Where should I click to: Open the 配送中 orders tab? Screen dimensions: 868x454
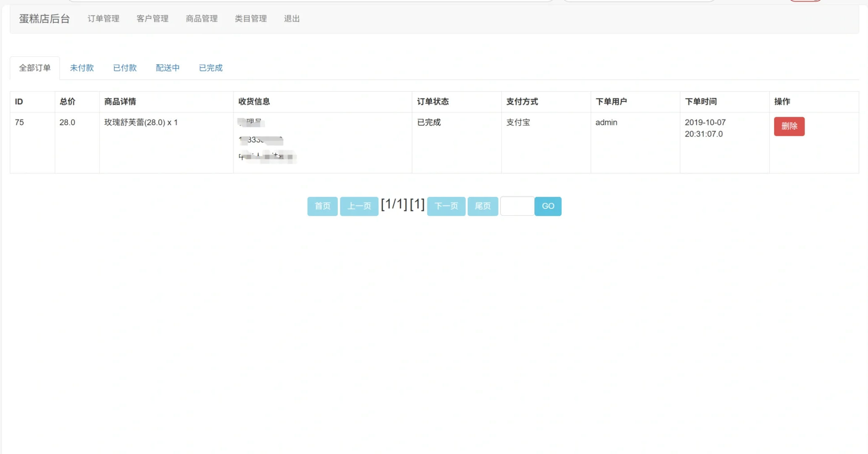[167, 68]
